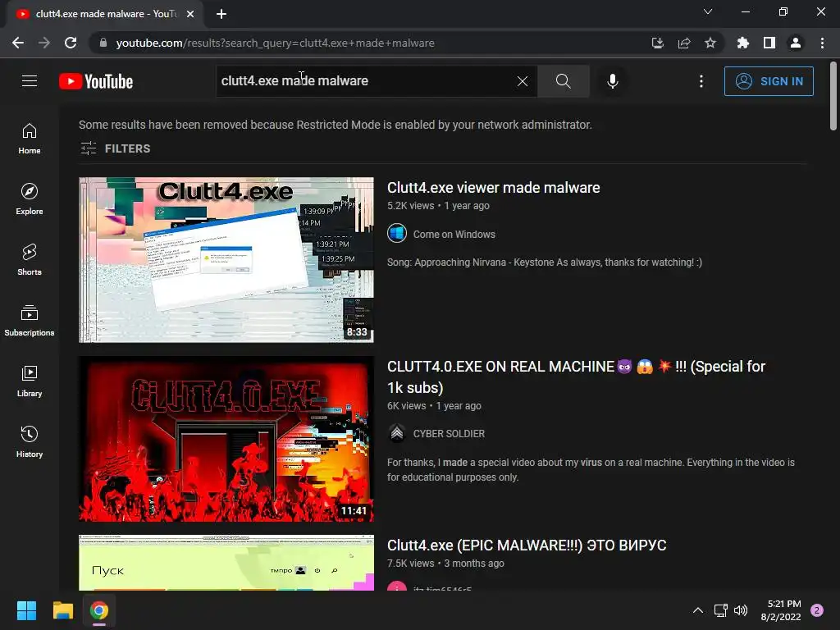Open 'Clutt4.exe (EPIC MALWARE!!!)' title link
The width and height of the screenshot is (840, 630).
[x=527, y=546]
